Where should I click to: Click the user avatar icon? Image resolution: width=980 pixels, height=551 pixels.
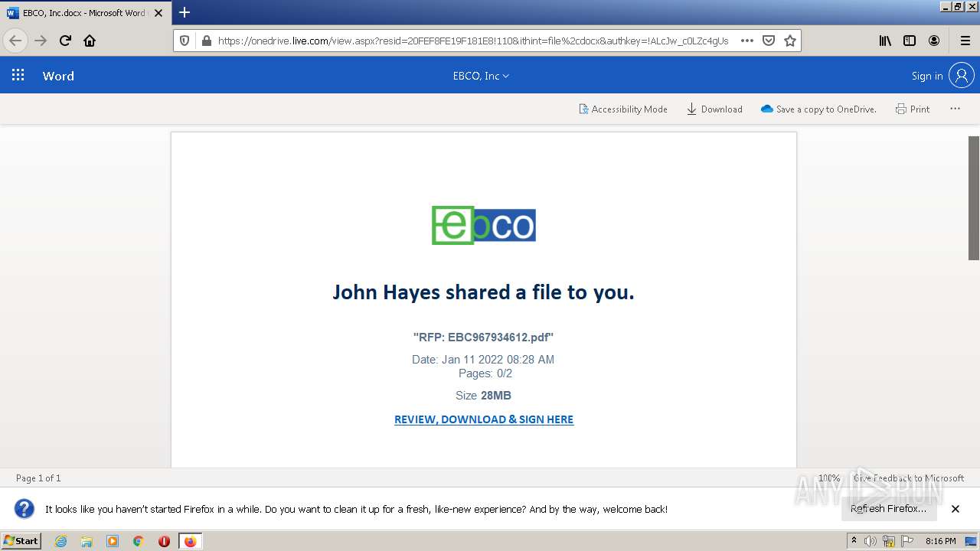961,75
